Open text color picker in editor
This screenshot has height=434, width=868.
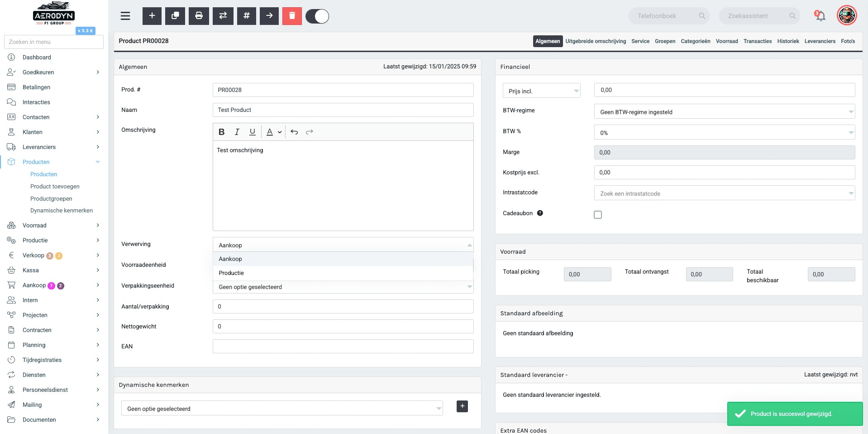(274, 132)
